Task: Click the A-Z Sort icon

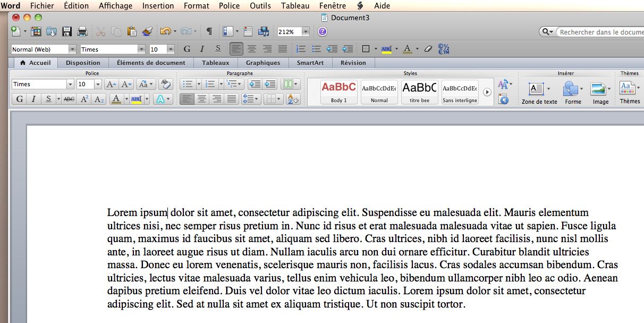Action: (x=293, y=99)
